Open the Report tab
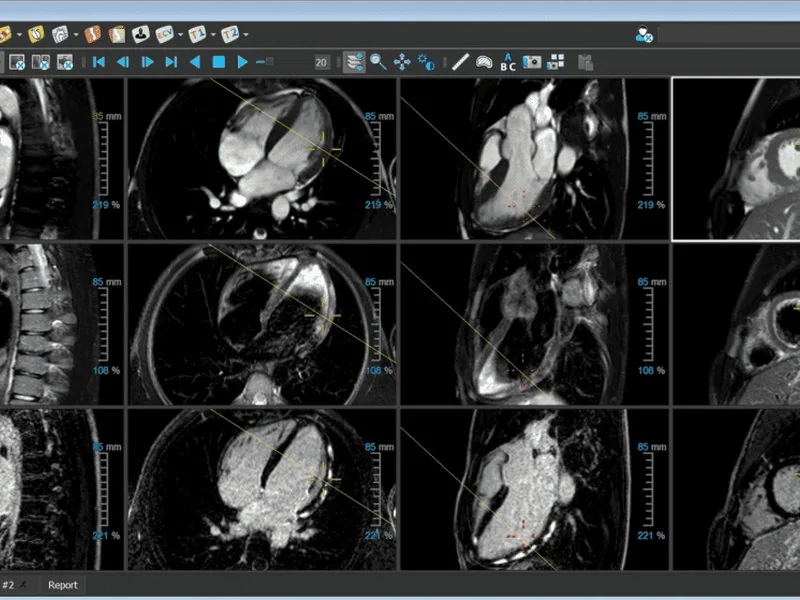Screen dimensions: 800x600 point(62,585)
